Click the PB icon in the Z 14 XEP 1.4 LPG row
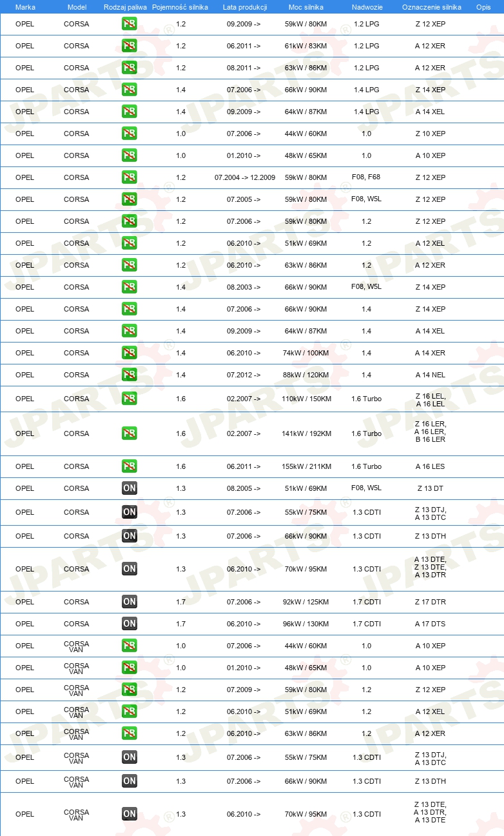Image resolution: width=504 pixels, height=836 pixels. [130, 90]
